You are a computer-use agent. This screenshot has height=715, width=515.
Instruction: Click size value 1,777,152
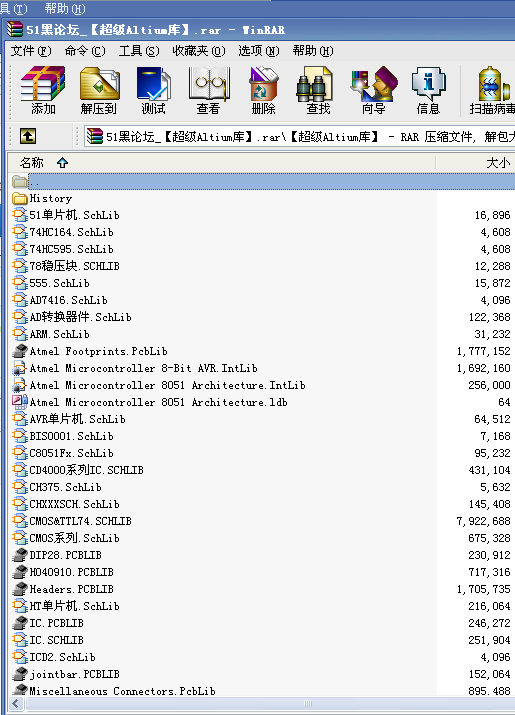point(483,351)
